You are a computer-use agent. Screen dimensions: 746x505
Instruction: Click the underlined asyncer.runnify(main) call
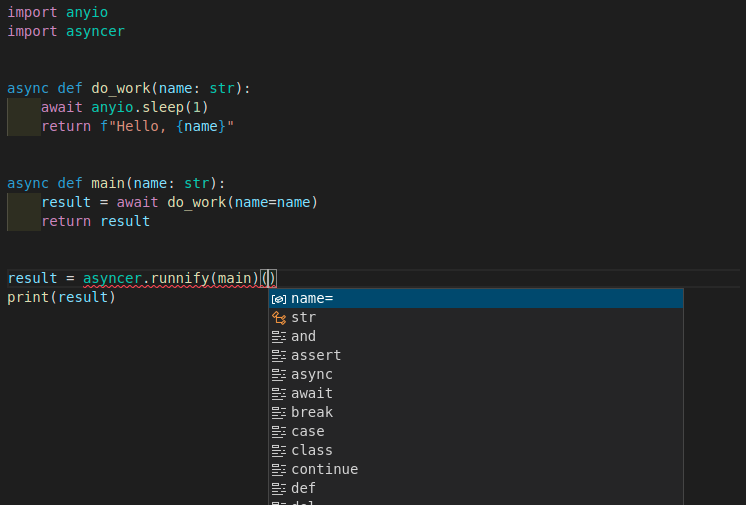click(x=170, y=278)
